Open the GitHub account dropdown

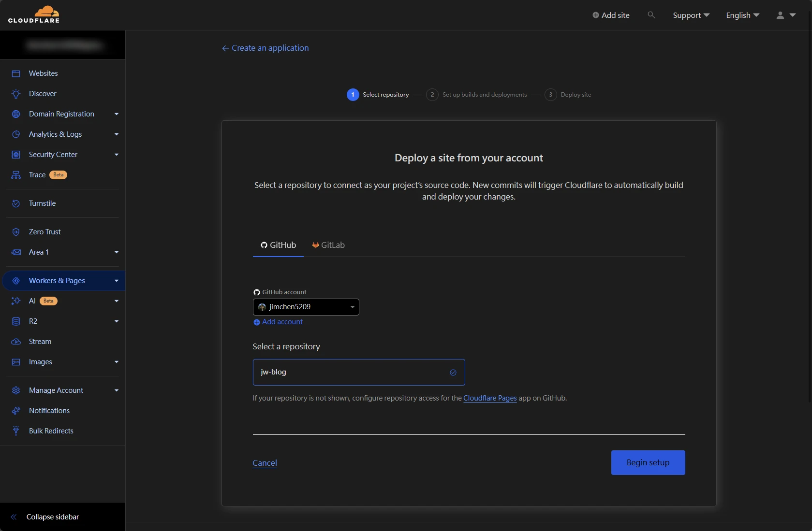[306, 307]
